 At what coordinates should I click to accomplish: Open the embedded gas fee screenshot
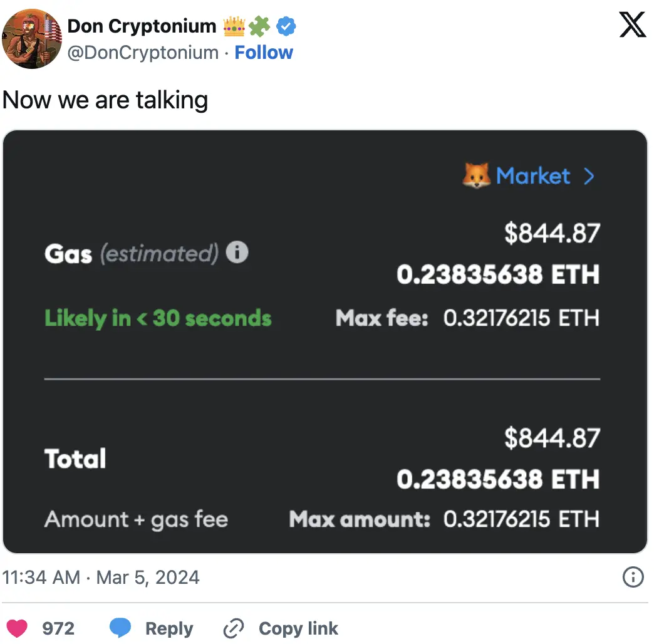[324, 341]
